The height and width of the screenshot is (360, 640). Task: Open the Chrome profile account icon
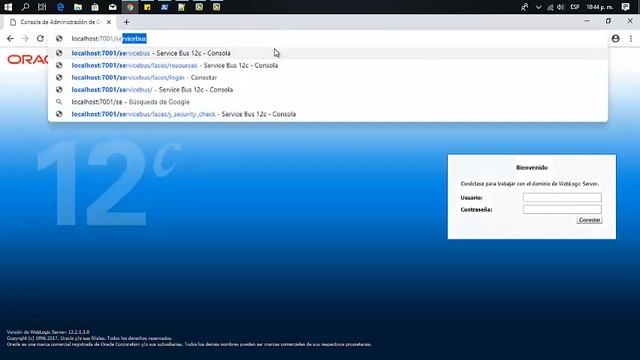[x=616, y=38]
